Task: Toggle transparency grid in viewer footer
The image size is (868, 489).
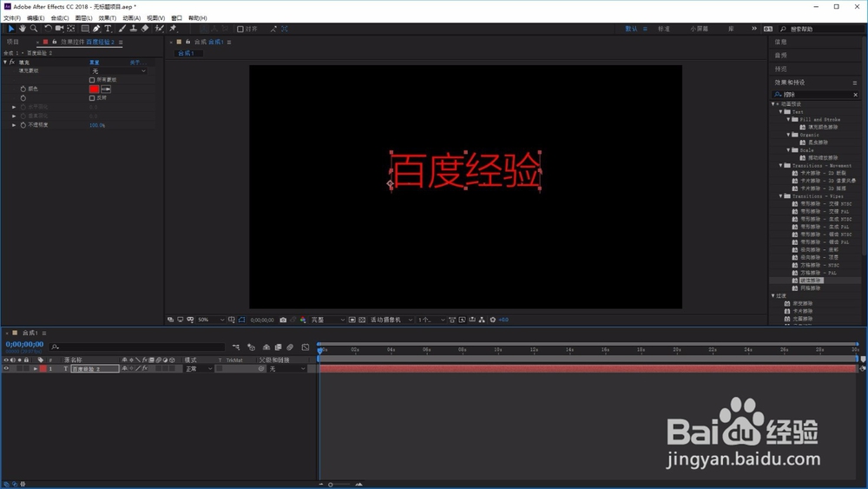Action: [x=361, y=320]
